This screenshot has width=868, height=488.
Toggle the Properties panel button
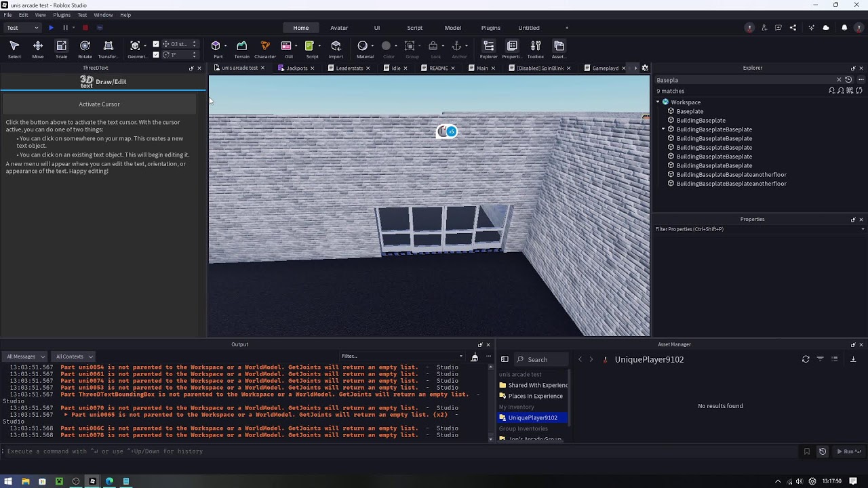click(512, 49)
